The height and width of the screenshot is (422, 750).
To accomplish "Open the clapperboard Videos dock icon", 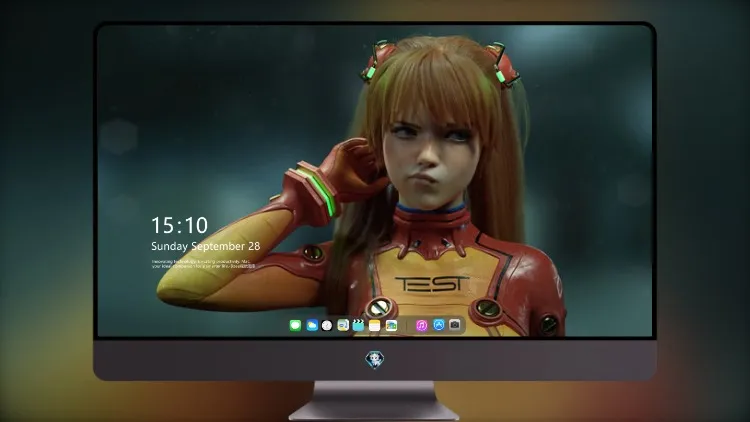I will pyautogui.click(x=358, y=326).
